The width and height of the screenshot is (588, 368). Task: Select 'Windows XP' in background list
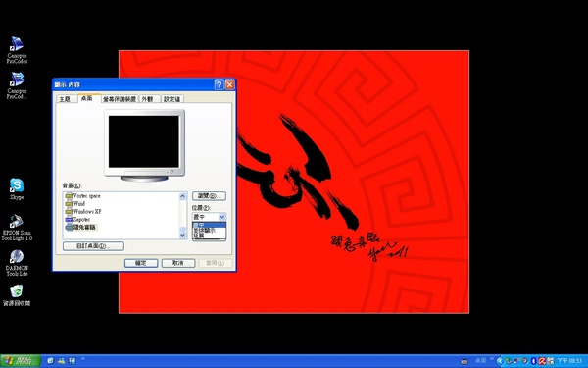click(x=83, y=211)
